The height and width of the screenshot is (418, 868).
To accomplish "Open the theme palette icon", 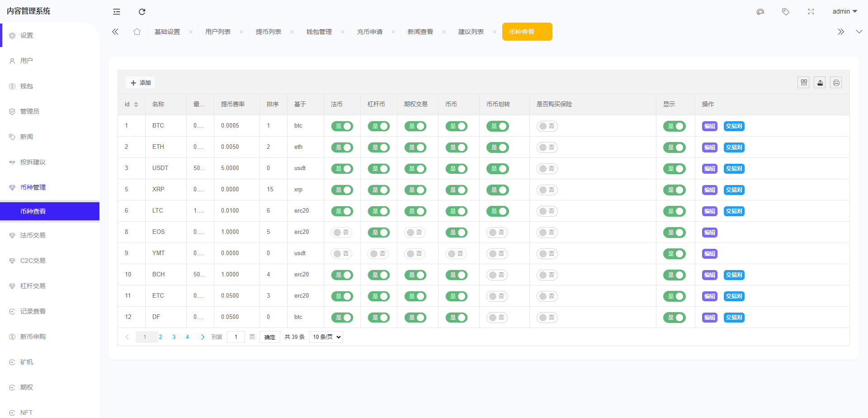I will [760, 12].
